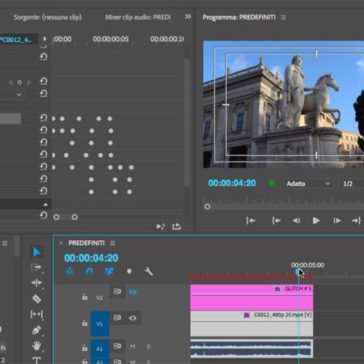This screenshot has height=364, width=364.
Task: Select the Selection arrow tool
Action: (x=36, y=252)
